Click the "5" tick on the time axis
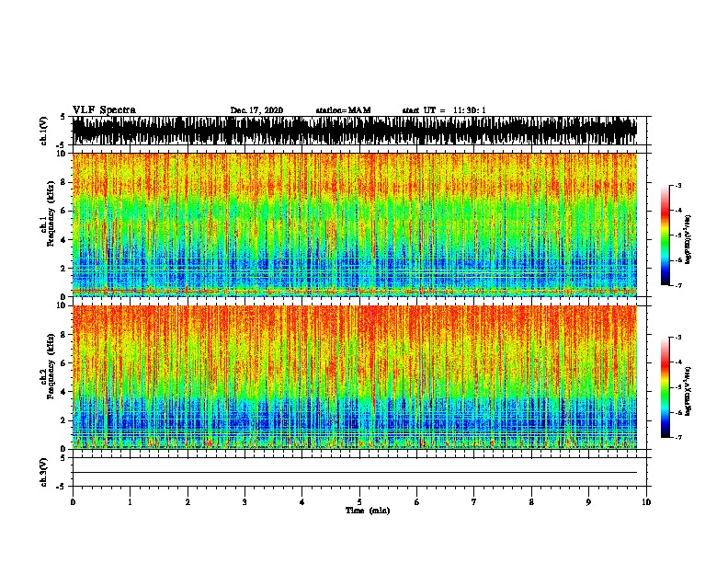The height and width of the screenshot is (563, 728). click(x=359, y=502)
